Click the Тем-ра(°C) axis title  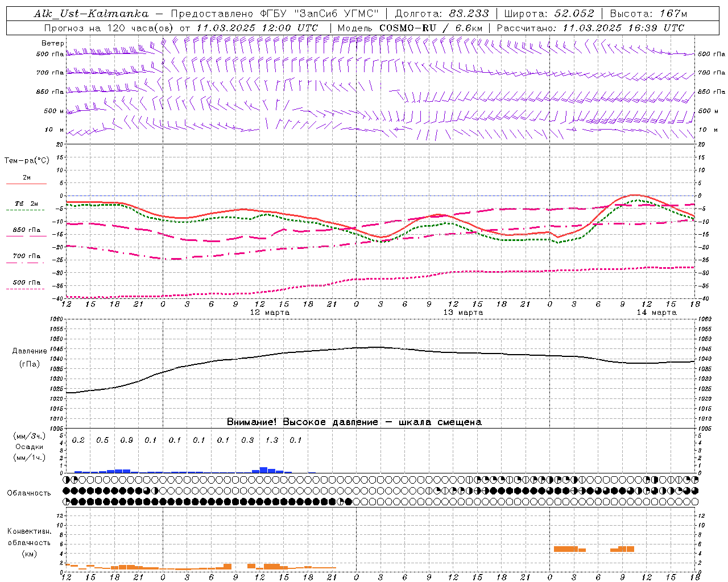click(x=27, y=161)
